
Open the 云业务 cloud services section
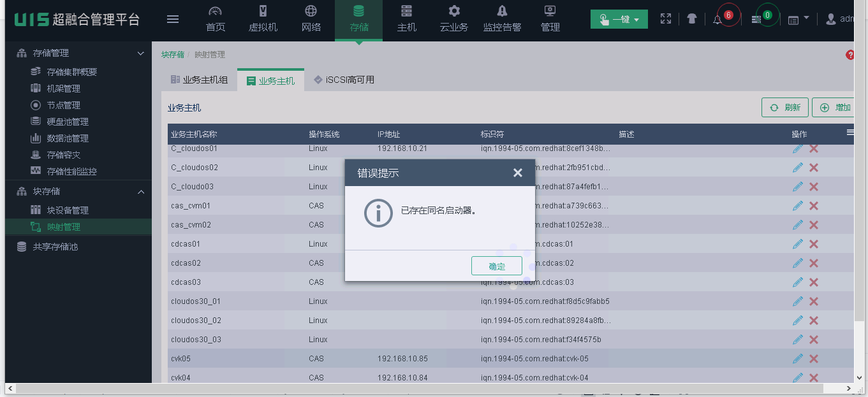(x=454, y=19)
